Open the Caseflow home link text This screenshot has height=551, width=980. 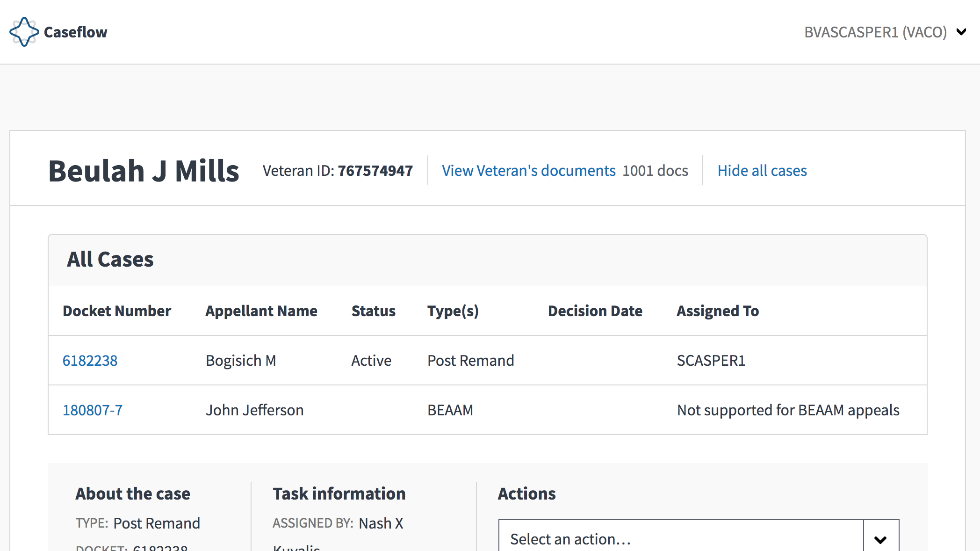(x=75, y=32)
